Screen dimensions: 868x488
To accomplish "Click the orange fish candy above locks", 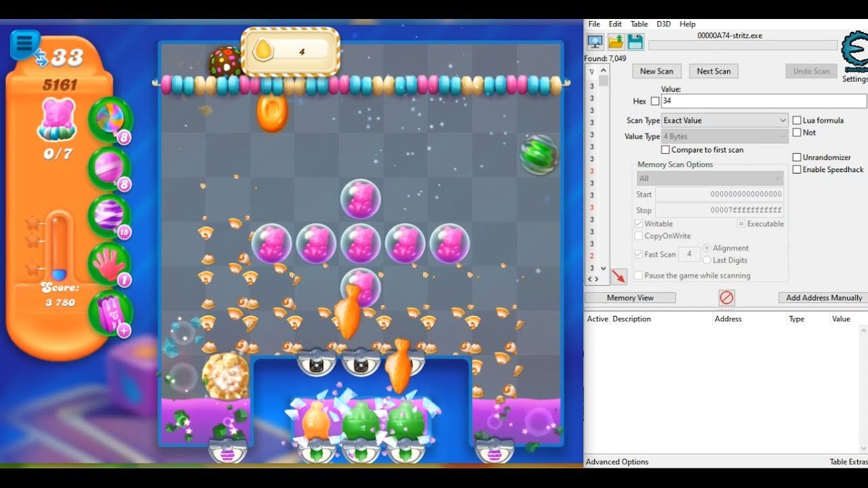I will pyautogui.click(x=349, y=310).
